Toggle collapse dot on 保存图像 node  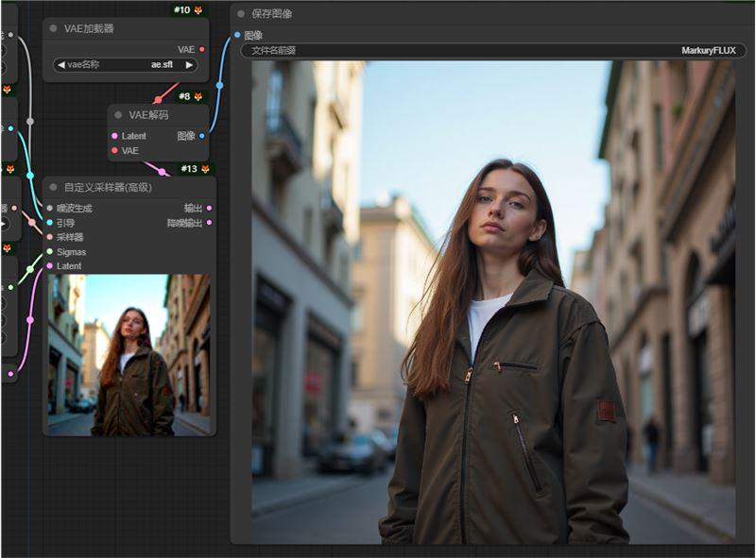tap(241, 14)
